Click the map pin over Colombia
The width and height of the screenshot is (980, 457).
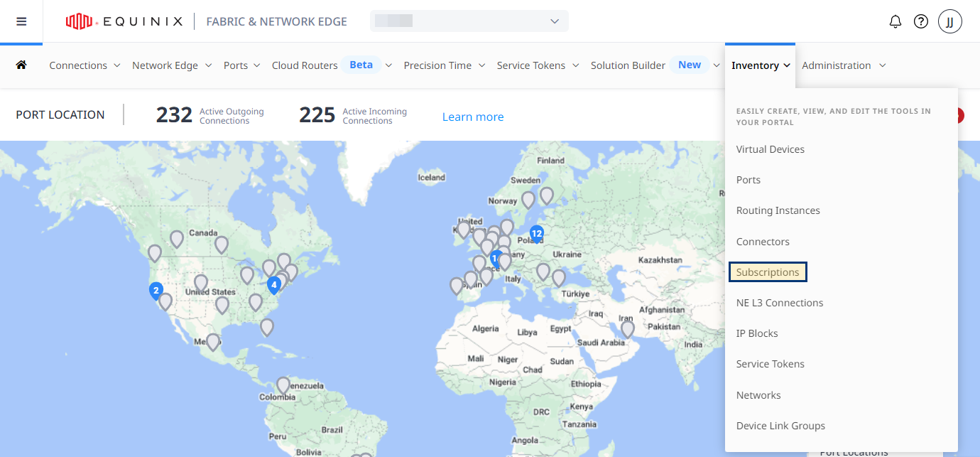click(x=283, y=386)
